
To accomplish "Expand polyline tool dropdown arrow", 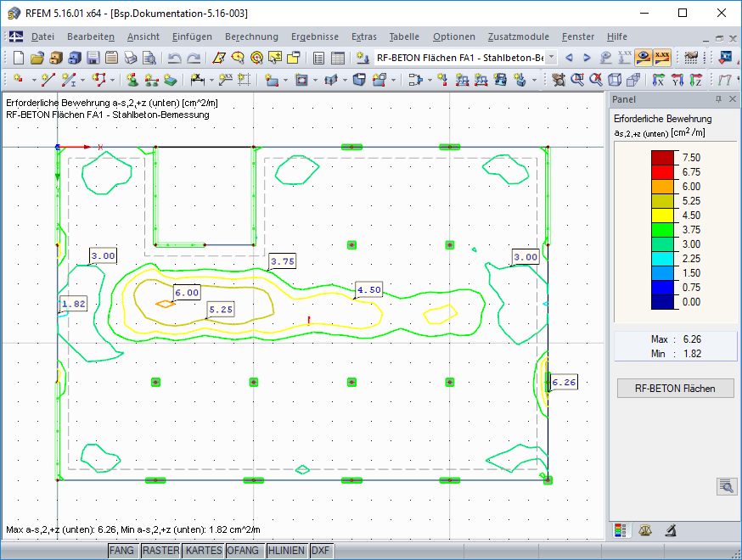I will (112, 80).
